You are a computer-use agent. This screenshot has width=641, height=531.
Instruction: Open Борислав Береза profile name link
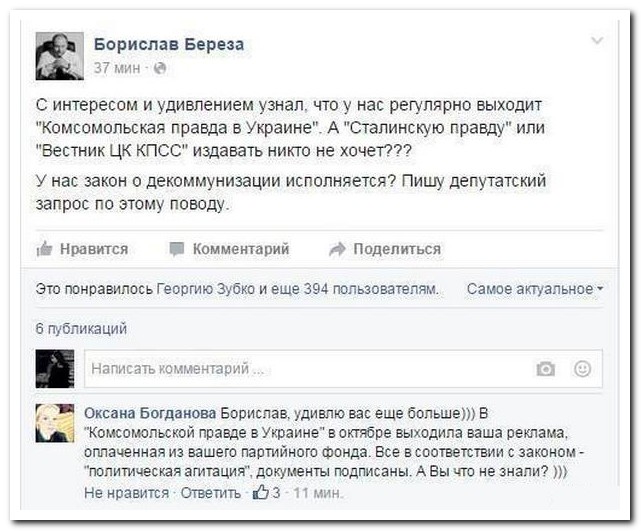168,44
